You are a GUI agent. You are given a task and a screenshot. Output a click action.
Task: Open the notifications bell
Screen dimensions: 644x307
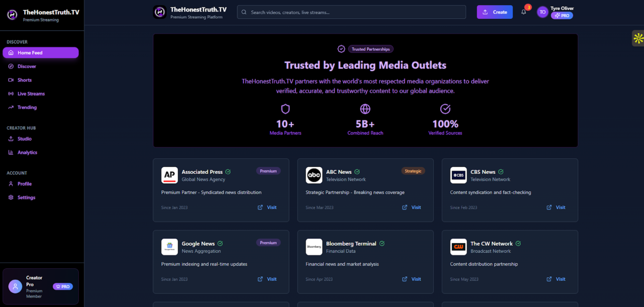[524, 12]
